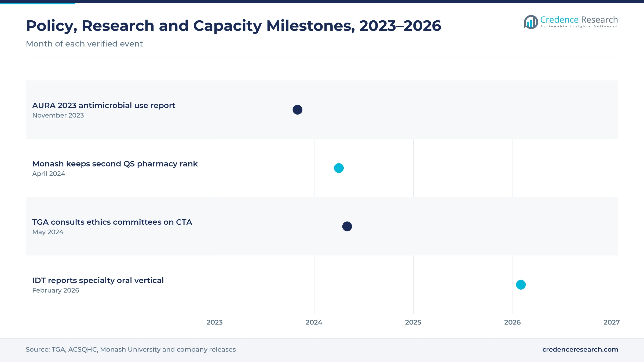Select the AURA 2023 November 2023 marker dot
644x362 pixels.
pos(297,110)
